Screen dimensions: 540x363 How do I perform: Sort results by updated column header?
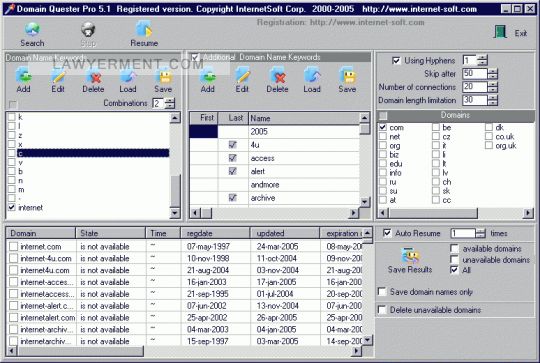click(285, 233)
